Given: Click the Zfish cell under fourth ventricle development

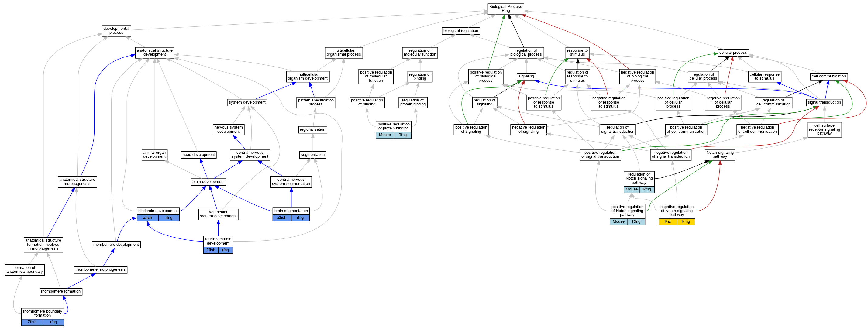Looking at the screenshot, I should (211, 250).
